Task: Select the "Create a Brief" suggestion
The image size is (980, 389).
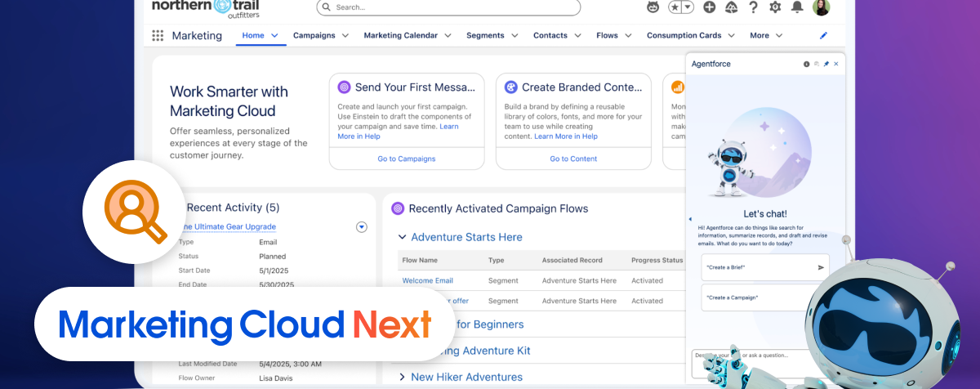Action: point(765,267)
